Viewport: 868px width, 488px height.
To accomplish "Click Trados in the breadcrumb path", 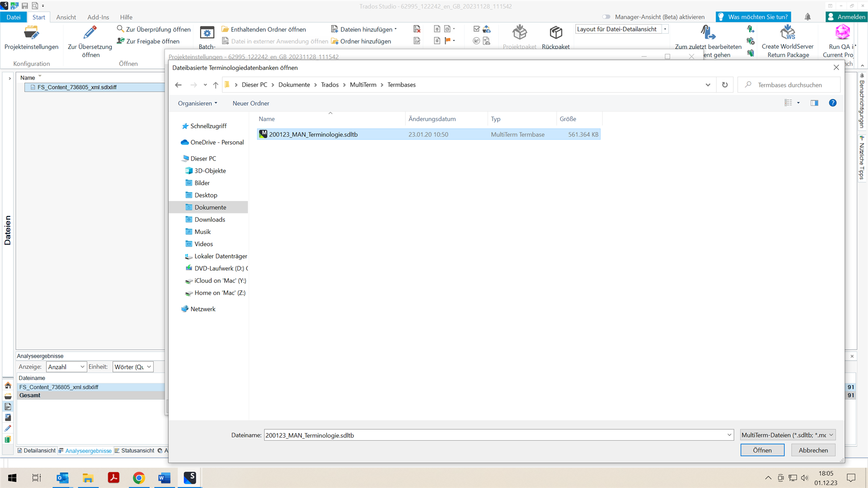I will coord(330,85).
